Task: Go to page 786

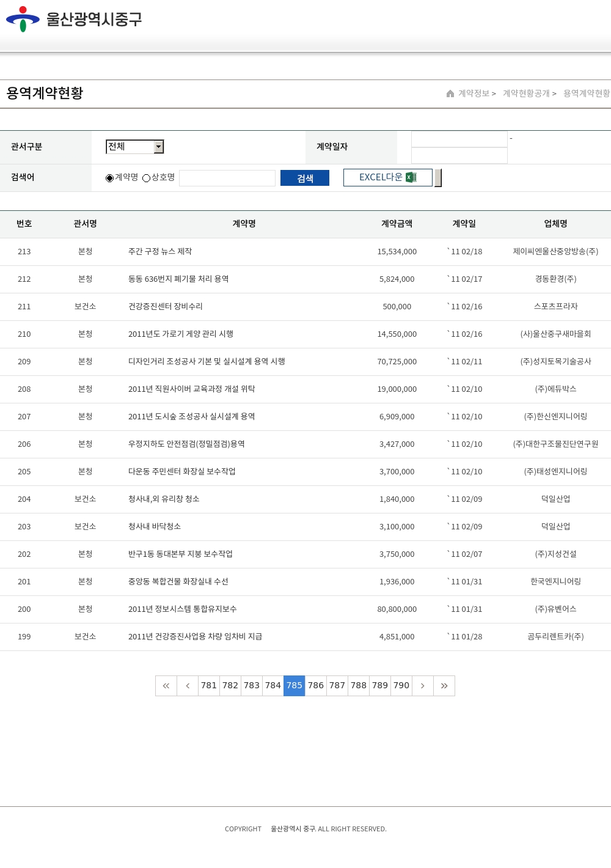Action: pos(316,686)
